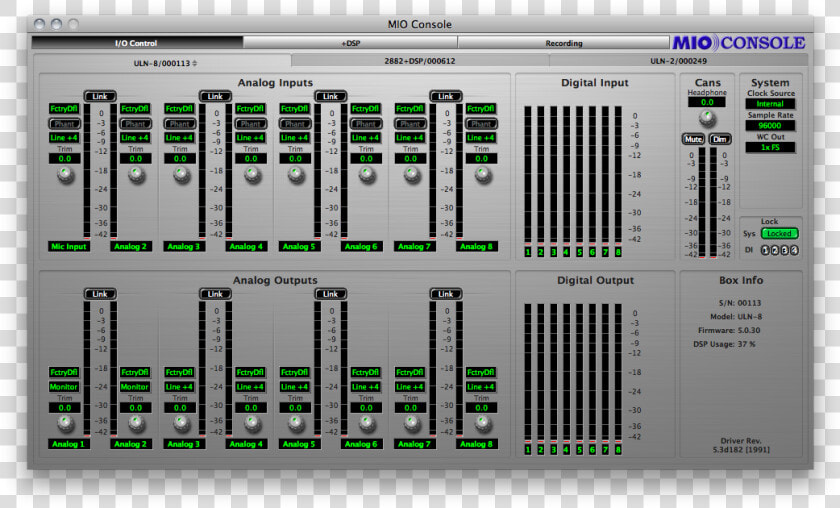
Task: Mute the headphone Cans output
Action: (x=693, y=139)
